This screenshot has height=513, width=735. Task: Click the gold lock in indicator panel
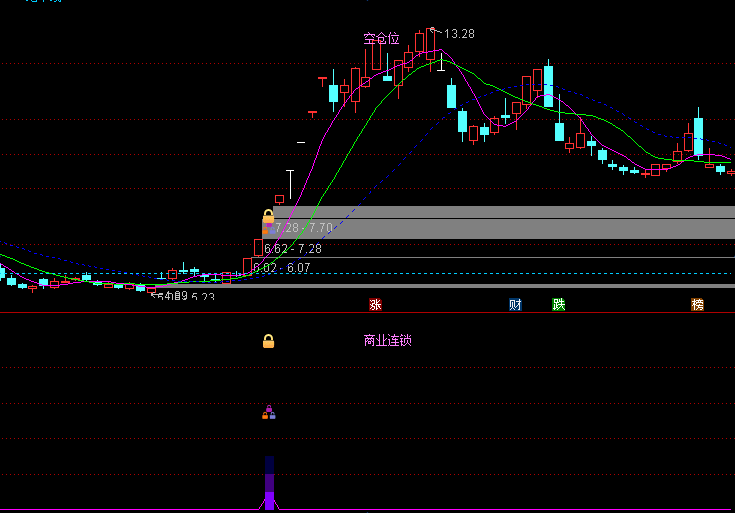coord(268,341)
